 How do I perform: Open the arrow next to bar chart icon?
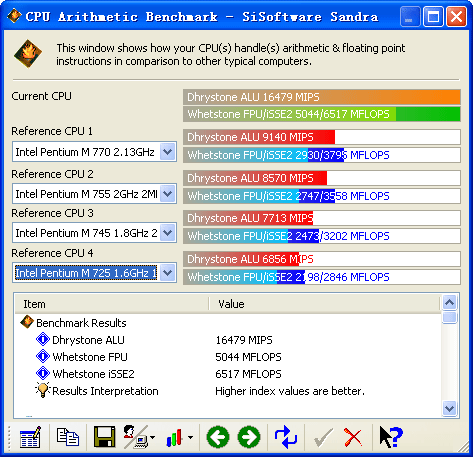click(x=190, y=437)
